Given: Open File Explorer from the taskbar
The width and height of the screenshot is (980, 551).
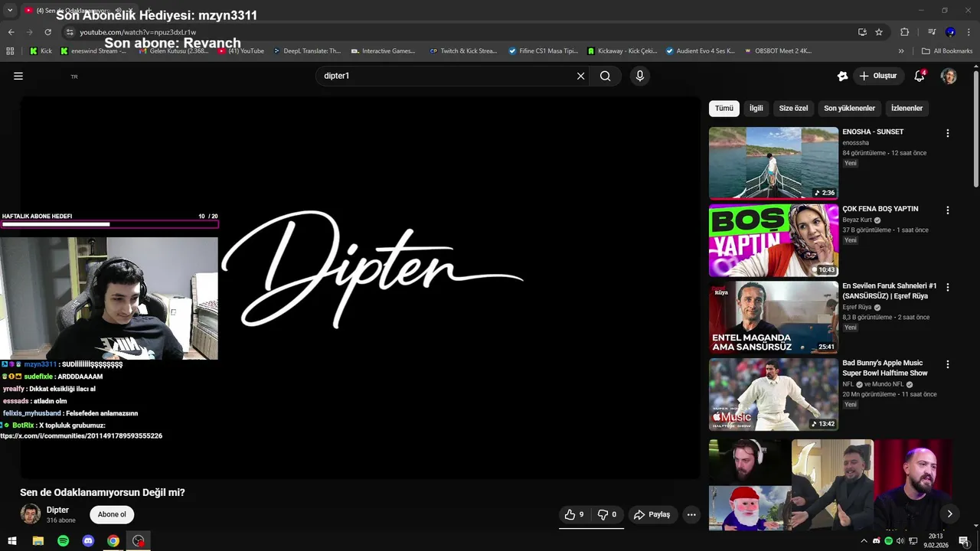Looking at the screenshot, I should [x=38, y=541].
